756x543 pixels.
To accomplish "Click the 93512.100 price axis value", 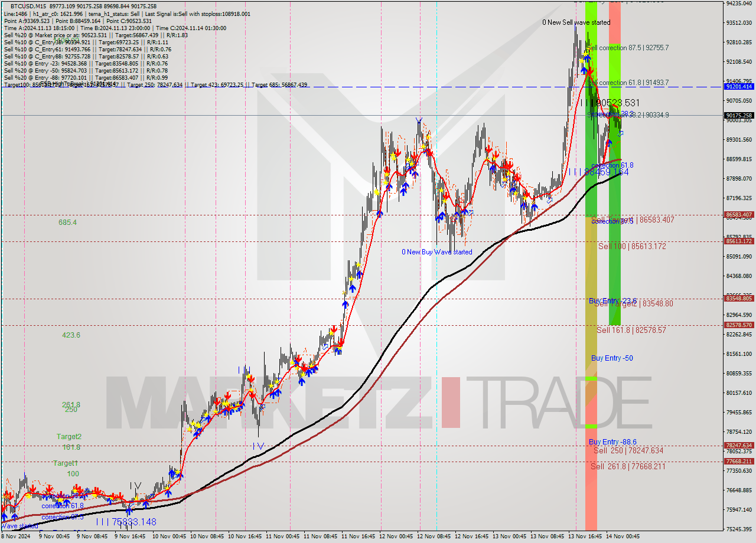I will (x=739, y=22).
